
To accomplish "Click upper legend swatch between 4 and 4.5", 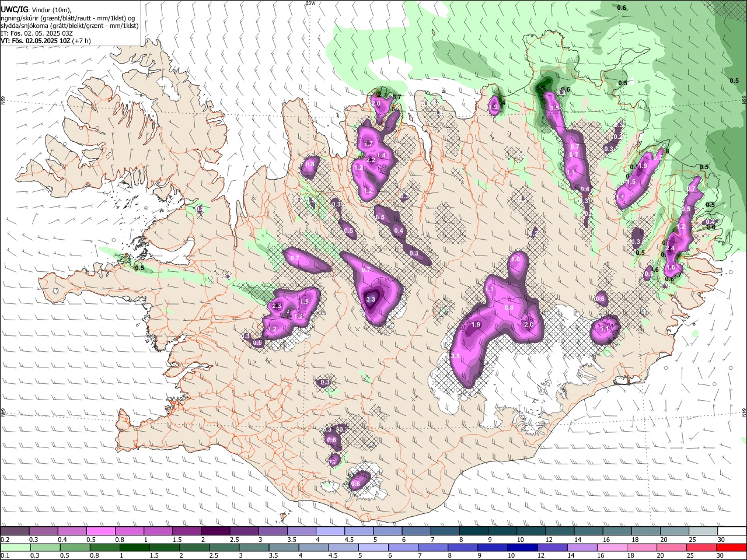I will (x=330, y=531).
